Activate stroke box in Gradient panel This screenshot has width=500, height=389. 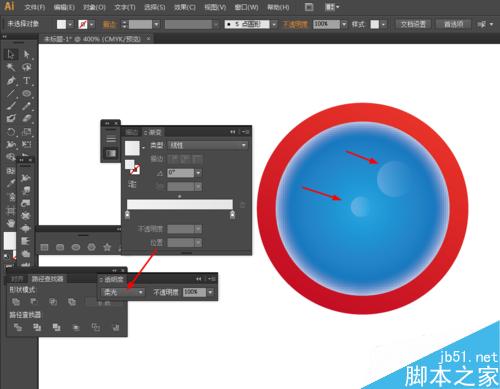point(135,170)
